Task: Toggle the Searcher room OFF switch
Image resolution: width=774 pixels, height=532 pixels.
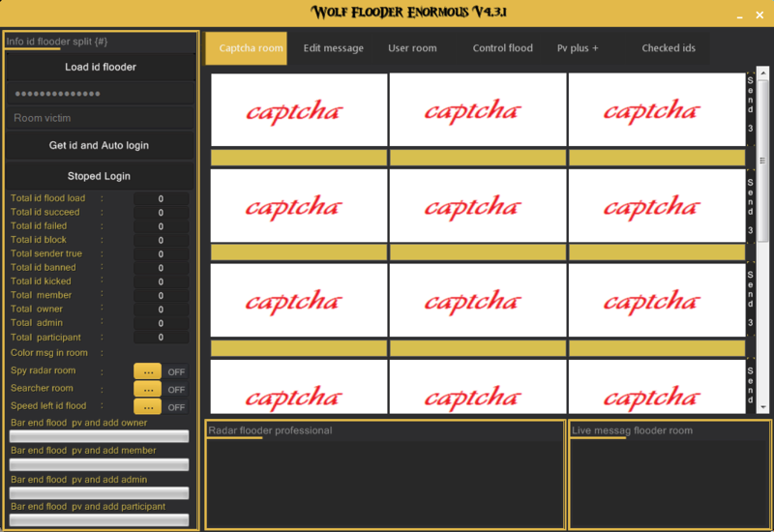Action: click(x=176, y=390)
